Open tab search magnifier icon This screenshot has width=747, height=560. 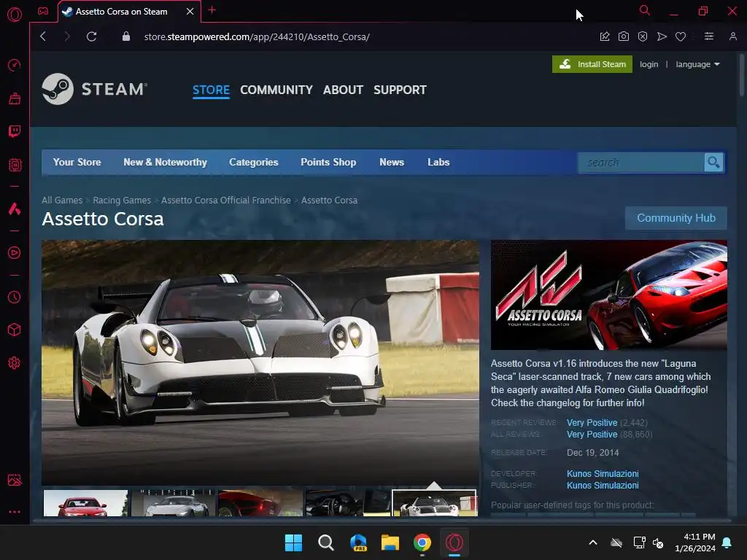click(644, 10)
